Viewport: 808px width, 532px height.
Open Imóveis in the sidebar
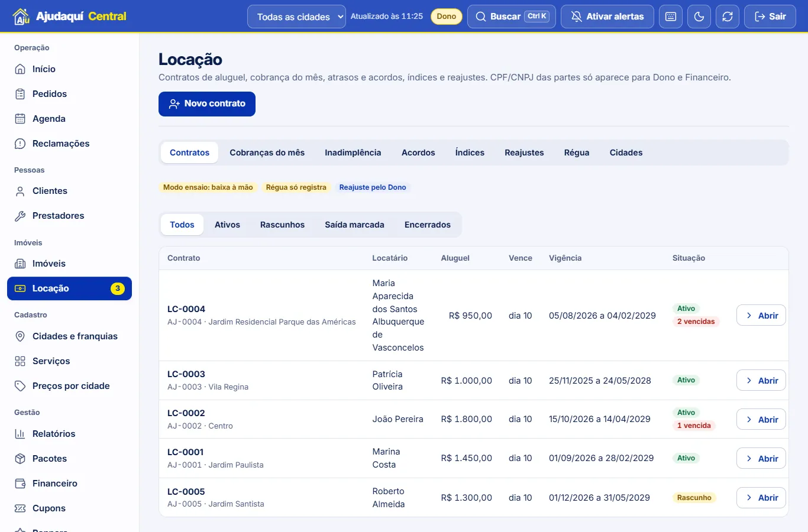pyautogui.click(x=70, y=264)
